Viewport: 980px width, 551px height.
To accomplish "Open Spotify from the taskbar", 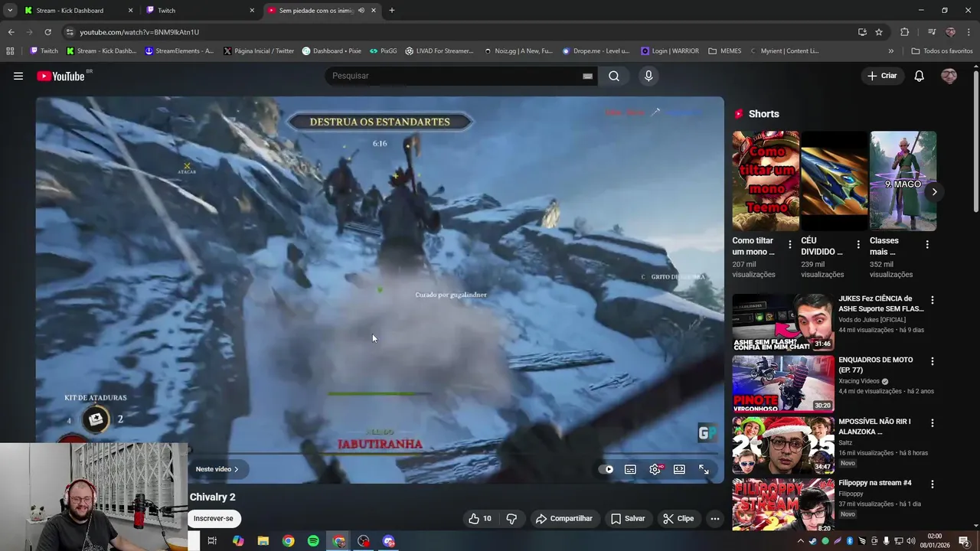I will (x=313, y=541).
